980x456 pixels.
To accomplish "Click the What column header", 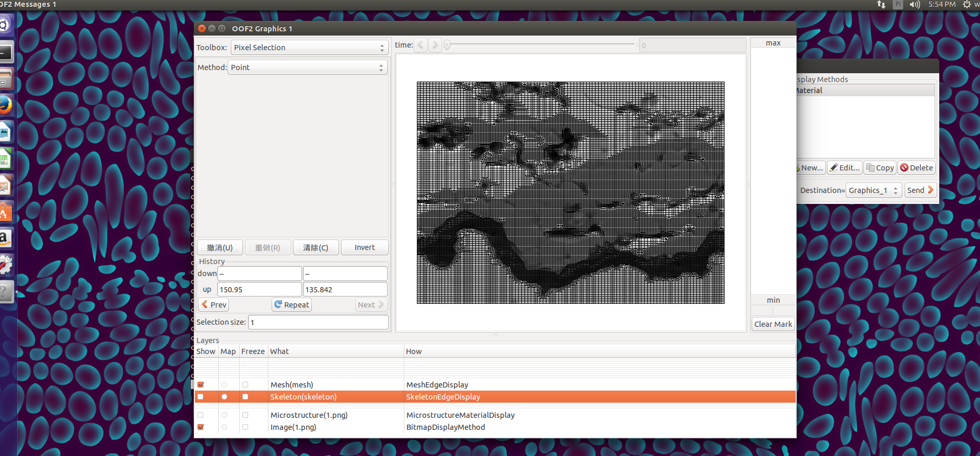I will 279,351.
